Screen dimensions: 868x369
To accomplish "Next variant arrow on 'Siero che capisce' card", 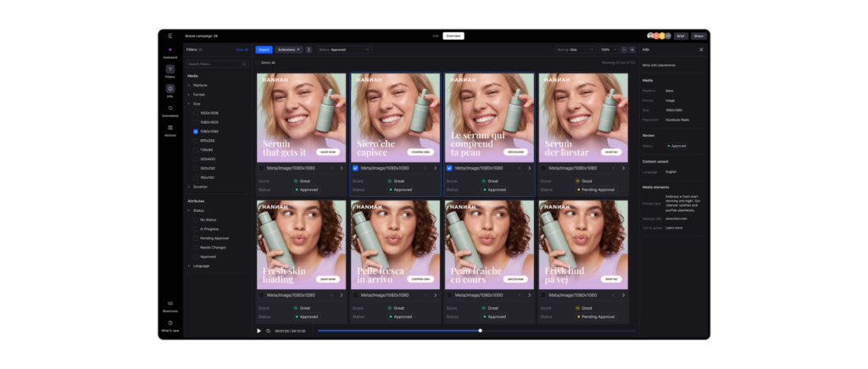I will coord(435,168).
